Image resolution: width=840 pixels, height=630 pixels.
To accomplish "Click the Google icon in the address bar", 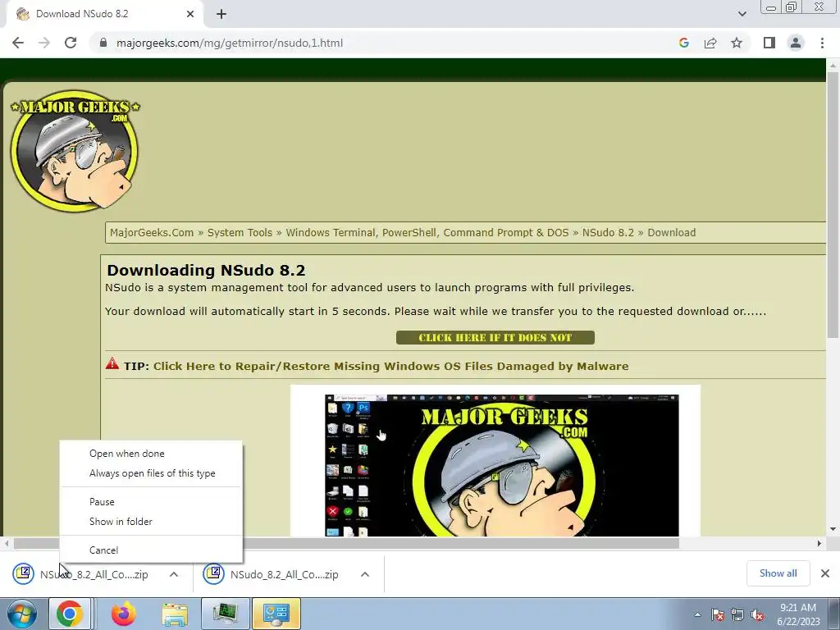I will click(x=683, y=43).
